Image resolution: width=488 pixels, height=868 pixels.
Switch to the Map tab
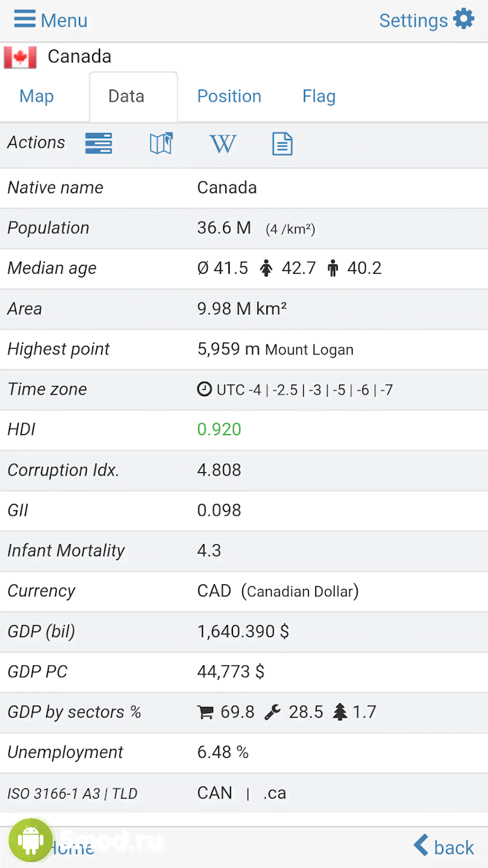coord(36,97)
